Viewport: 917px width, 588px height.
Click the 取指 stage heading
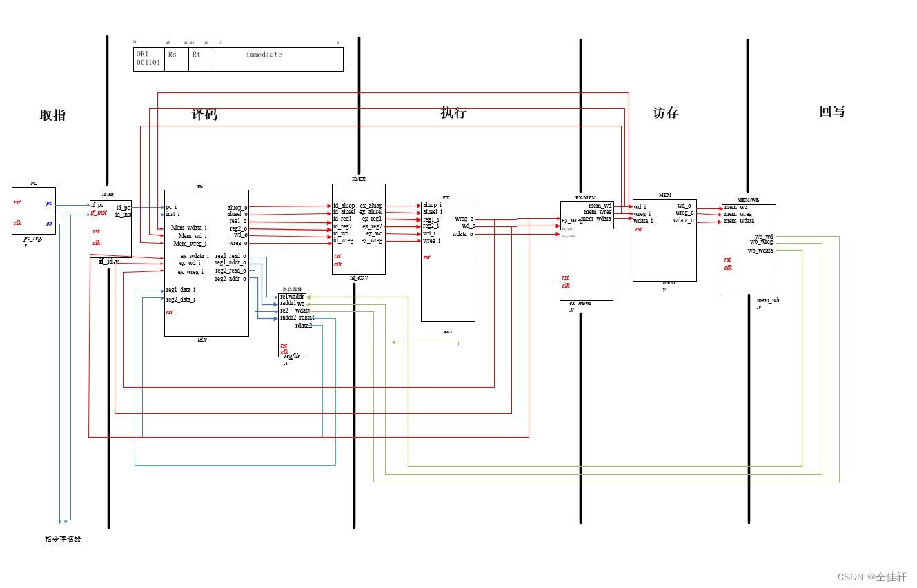[x=52, y=115]
